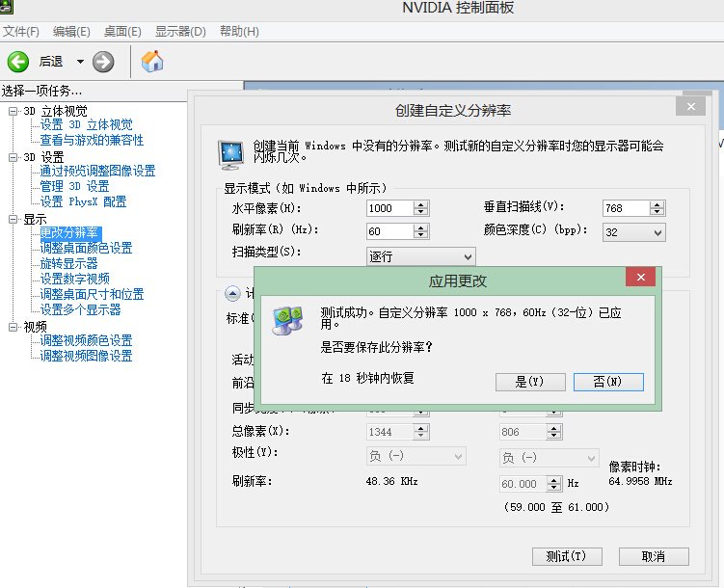The width and height of the screenshot is (724, 588).
Task: Open the 文件(F) menu
Action: [21, 32]
